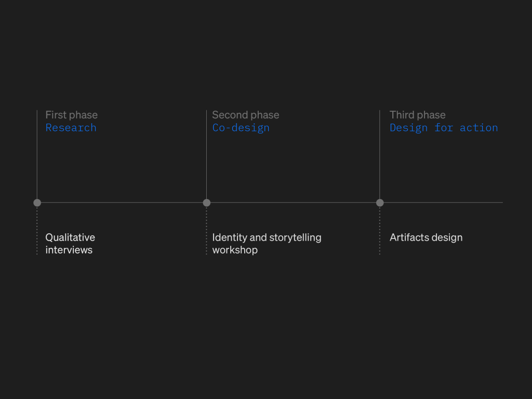Click the dotted line beside "Identity and storytelling"
The image size is (532, 399).
click(x=207, y=231)
